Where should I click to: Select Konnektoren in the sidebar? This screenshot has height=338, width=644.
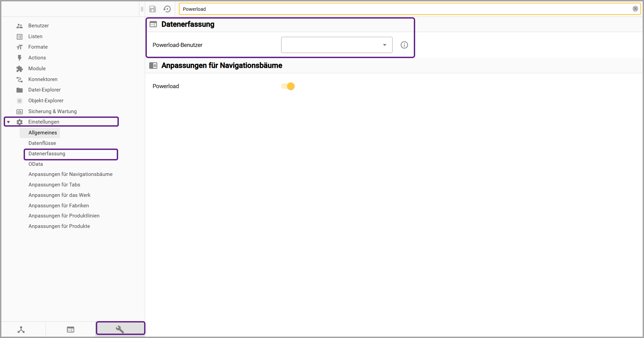[x=43, y=79]
